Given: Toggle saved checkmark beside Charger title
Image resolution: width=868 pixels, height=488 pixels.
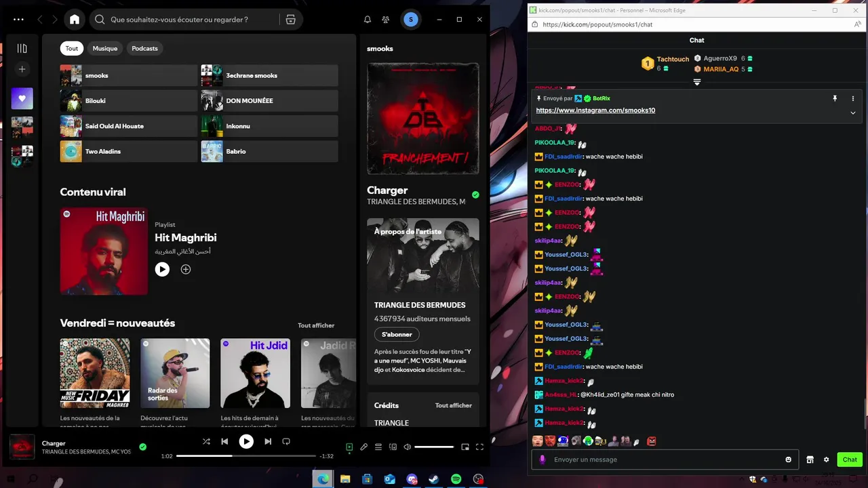Looking at the screenshot, I should pos(475,195).
